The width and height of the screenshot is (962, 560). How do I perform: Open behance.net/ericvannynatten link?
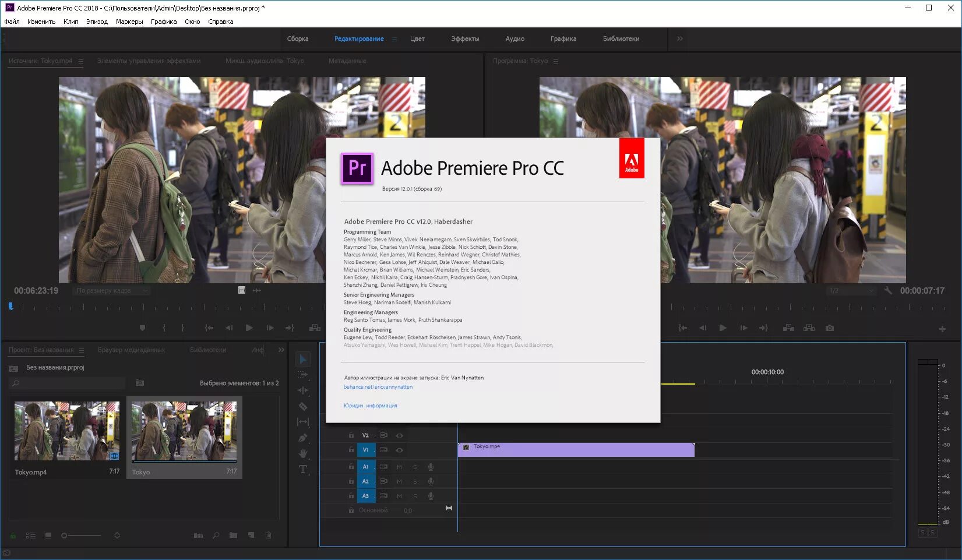pos(378,387)
